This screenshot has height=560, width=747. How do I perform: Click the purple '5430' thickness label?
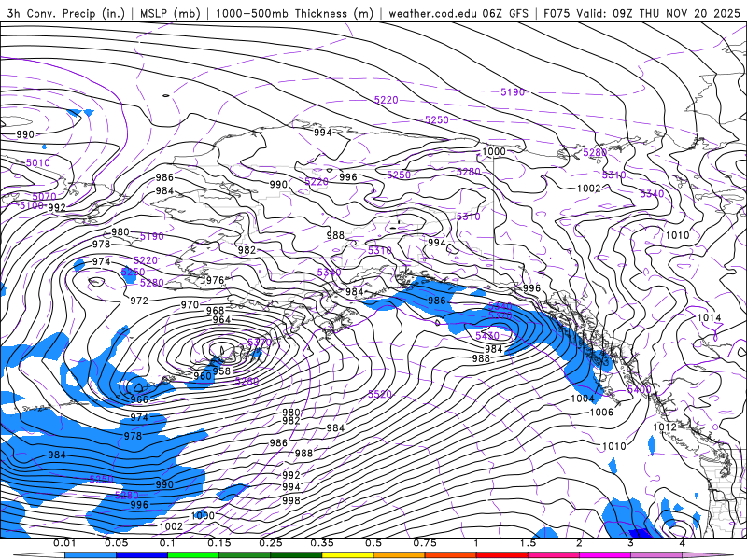pyautogui.click(x=487, y=336)
